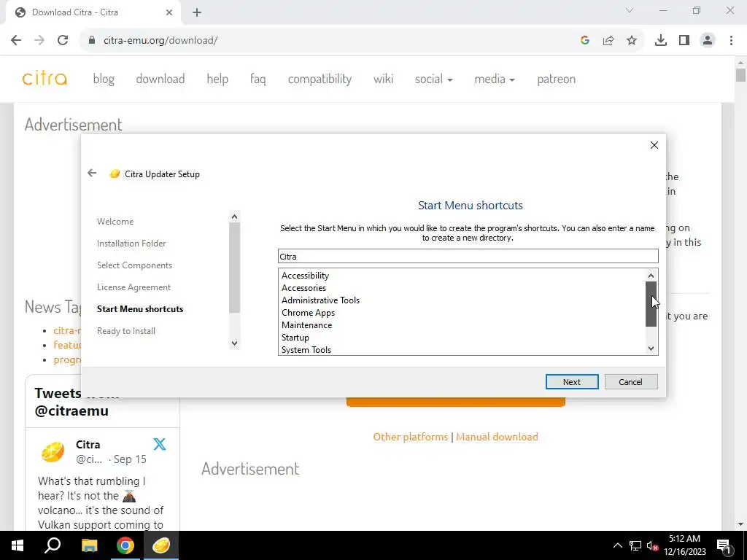Image resolution: width=747 pixels, height=560 pixels.
Task: Open the muted volume tray icon
Action: click(x=653, y=545)
